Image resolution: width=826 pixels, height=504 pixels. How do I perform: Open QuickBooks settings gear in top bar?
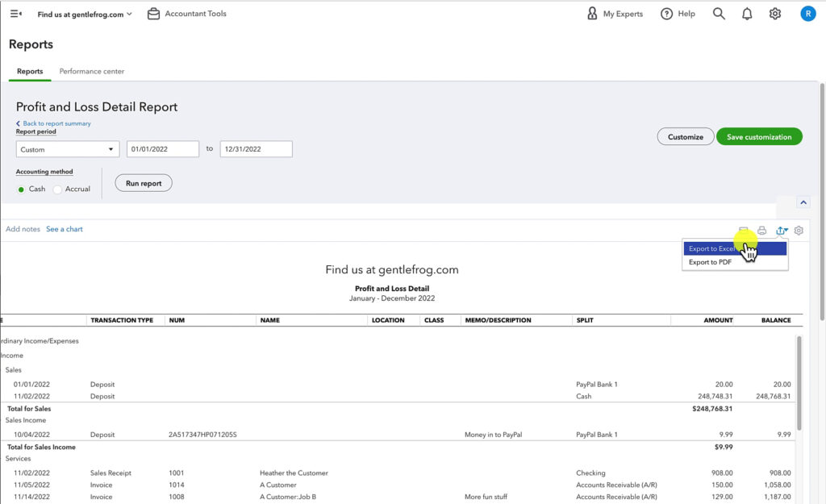pos(774,13)
